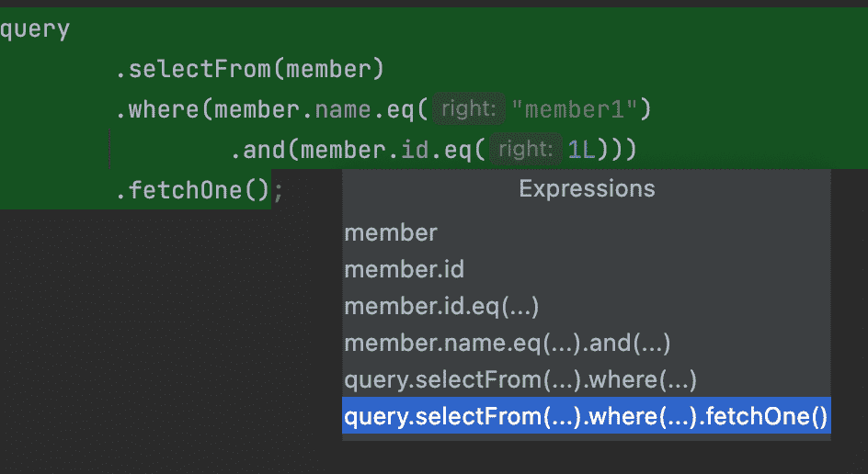Click the Expressions popup title

pyautogui.click(x=587, y=189)
